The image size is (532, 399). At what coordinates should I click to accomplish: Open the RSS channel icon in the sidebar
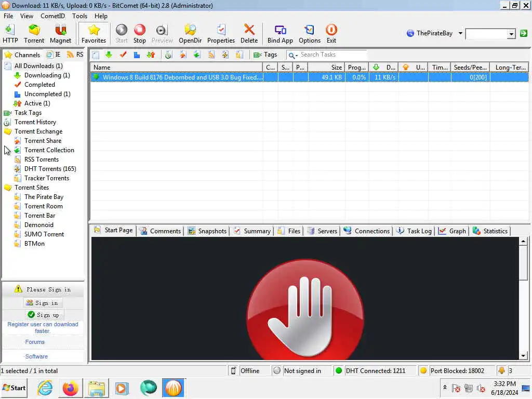point(75,55)
